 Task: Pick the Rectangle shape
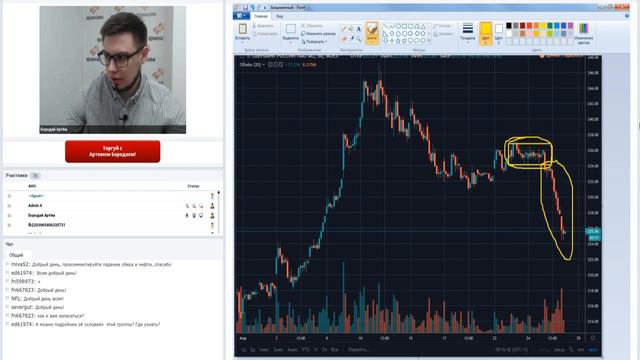(x=404, y=27)
